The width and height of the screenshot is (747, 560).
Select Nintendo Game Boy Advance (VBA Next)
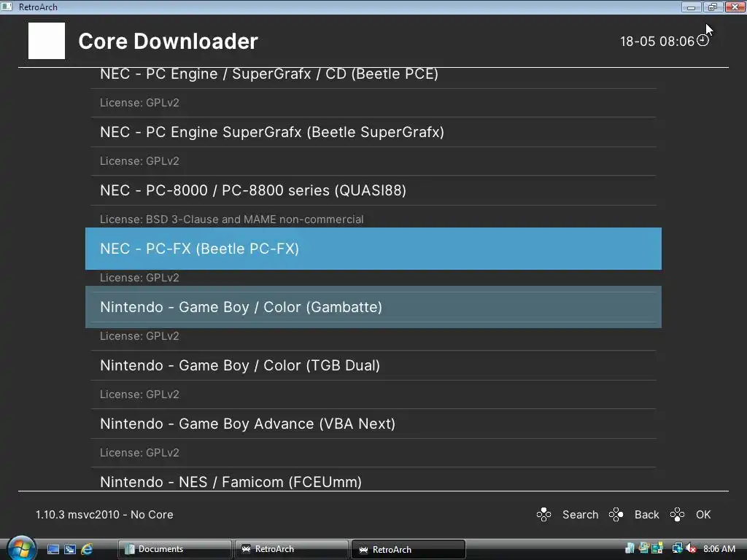point(373,424)
